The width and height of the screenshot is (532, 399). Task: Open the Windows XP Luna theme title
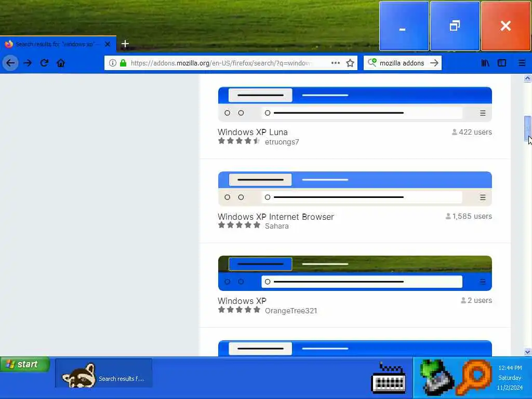(252, 132)
